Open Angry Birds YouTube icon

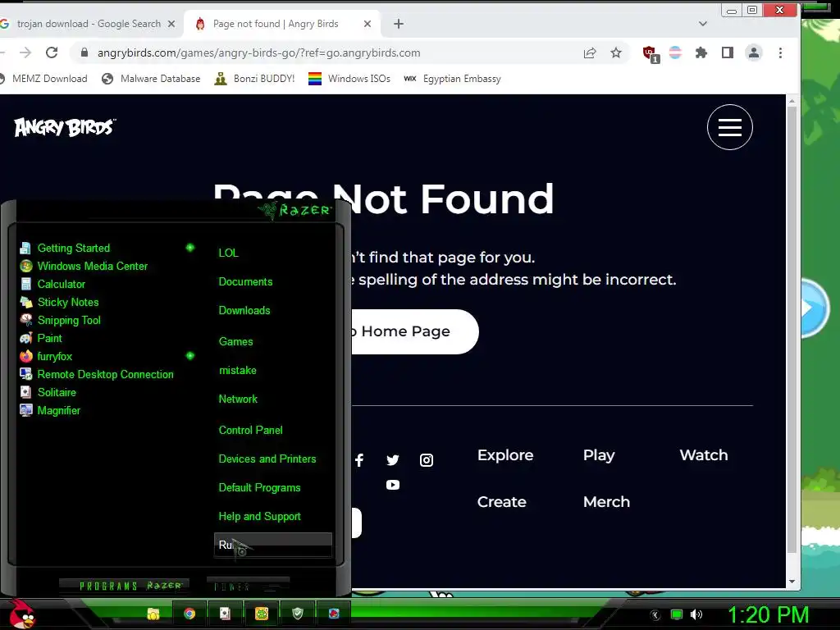point(393,485)
